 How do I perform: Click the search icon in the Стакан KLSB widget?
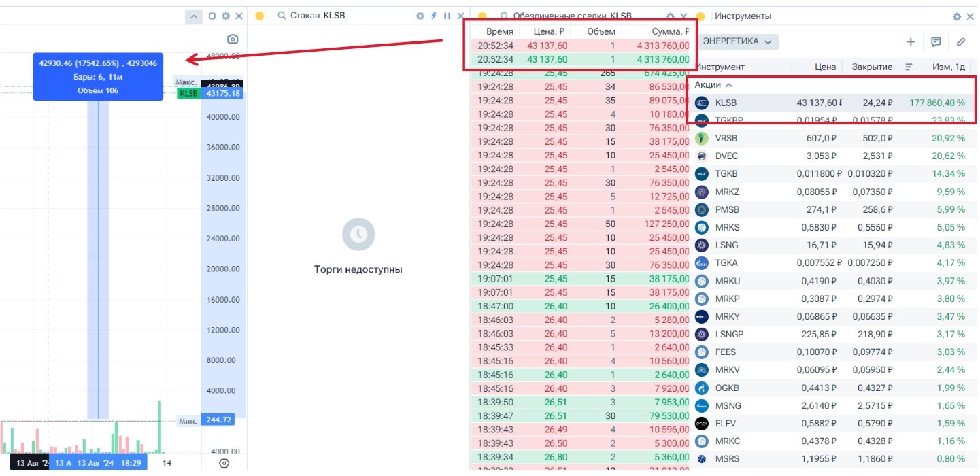(282, 16)
